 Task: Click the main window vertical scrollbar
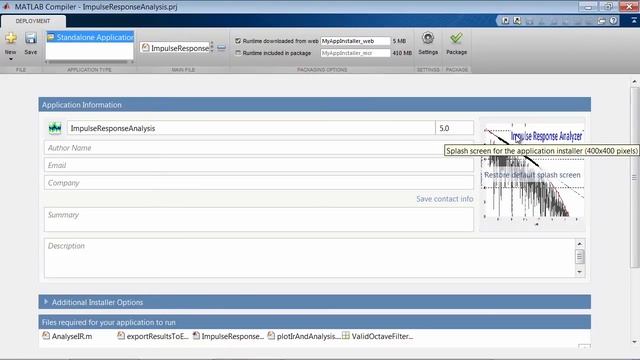(634, 178)
